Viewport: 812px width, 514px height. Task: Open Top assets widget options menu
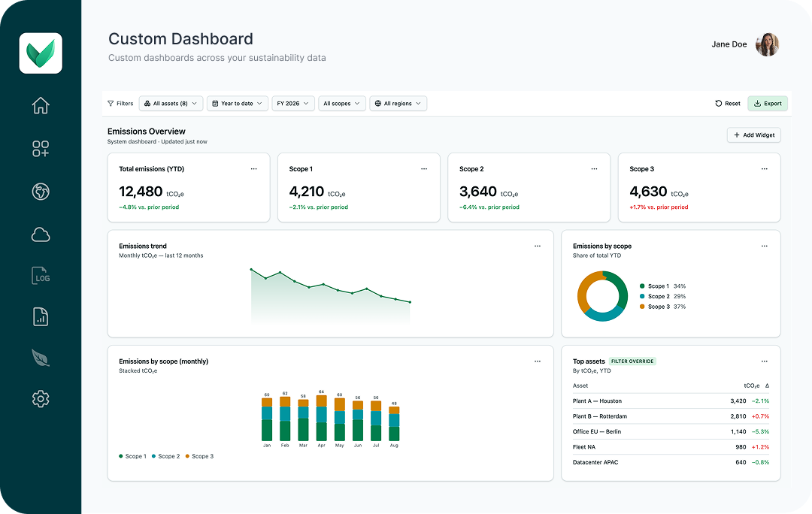(765, 361)
